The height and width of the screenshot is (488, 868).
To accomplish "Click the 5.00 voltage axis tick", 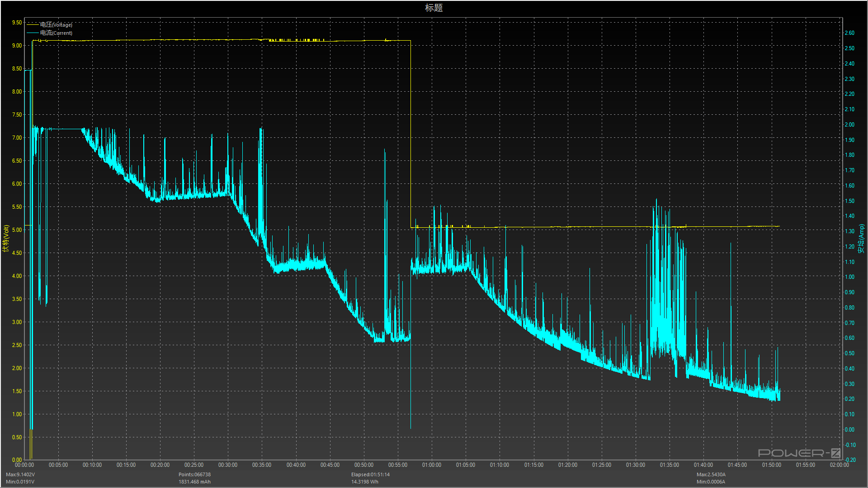I will (x=17, y=230).
